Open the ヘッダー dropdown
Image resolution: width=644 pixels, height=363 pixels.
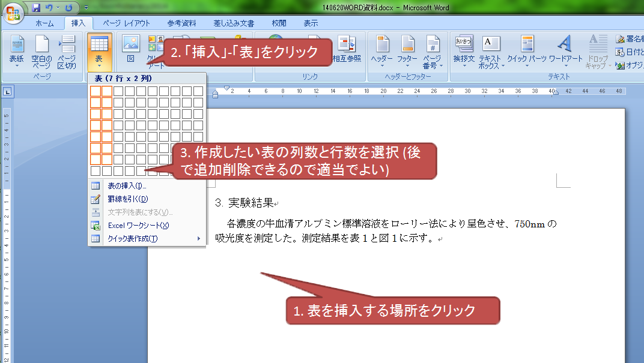click(x=381, y=51)
